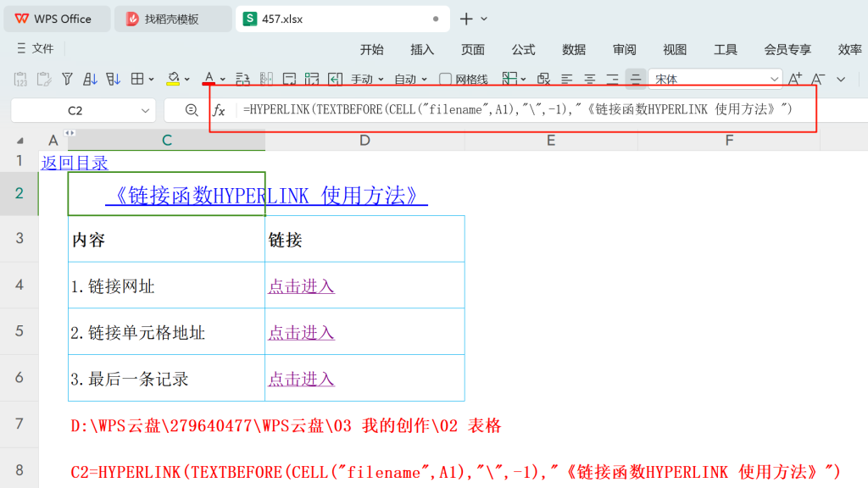The image size is (868, 488).
Task: Click the dashed-frame icon with green corner
Action: (312, 79)
